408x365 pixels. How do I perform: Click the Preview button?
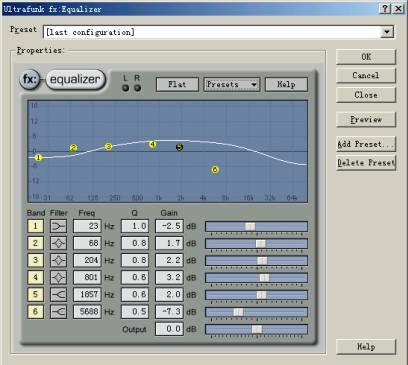[366, 120]
